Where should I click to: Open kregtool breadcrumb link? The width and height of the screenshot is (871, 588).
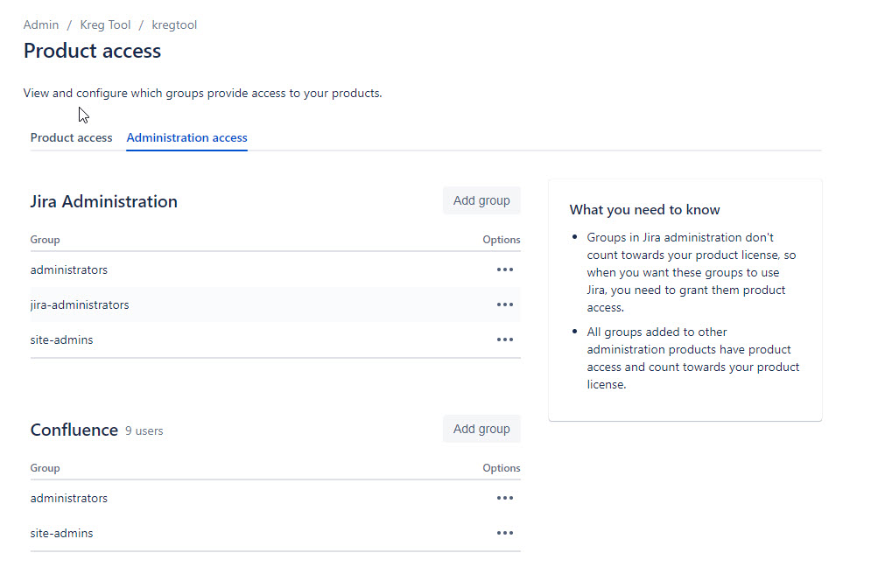174,25
